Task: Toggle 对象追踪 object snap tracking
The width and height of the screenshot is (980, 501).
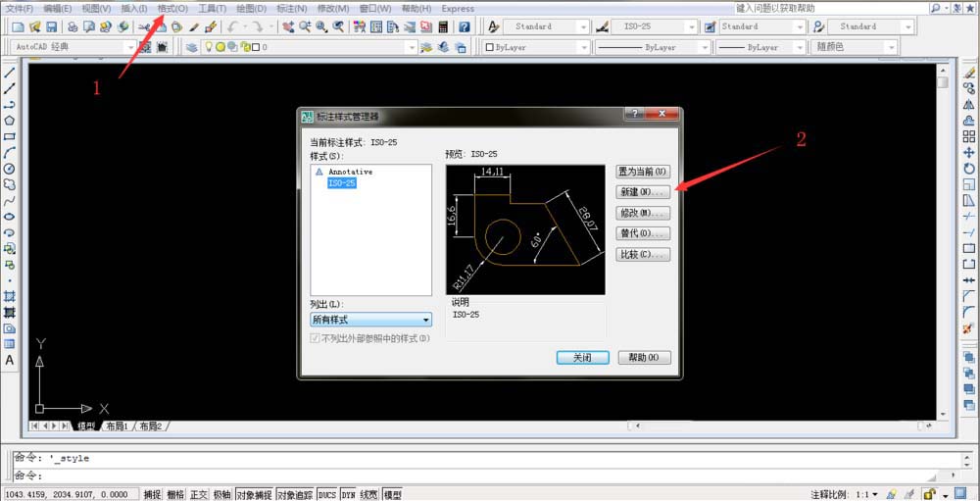Action: [295, 495]
